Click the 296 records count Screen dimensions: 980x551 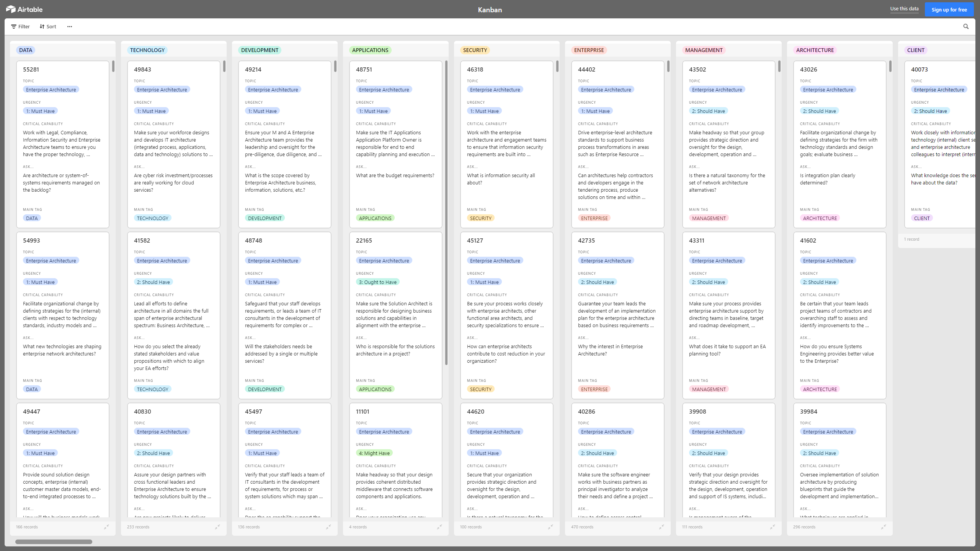click(x=804, y=527)
